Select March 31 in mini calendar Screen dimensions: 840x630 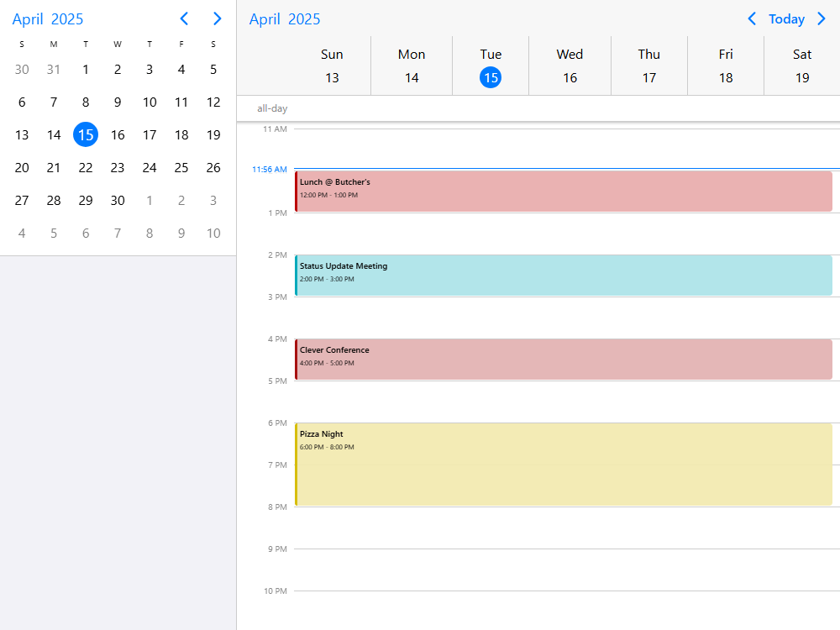[x=54, y=69]
